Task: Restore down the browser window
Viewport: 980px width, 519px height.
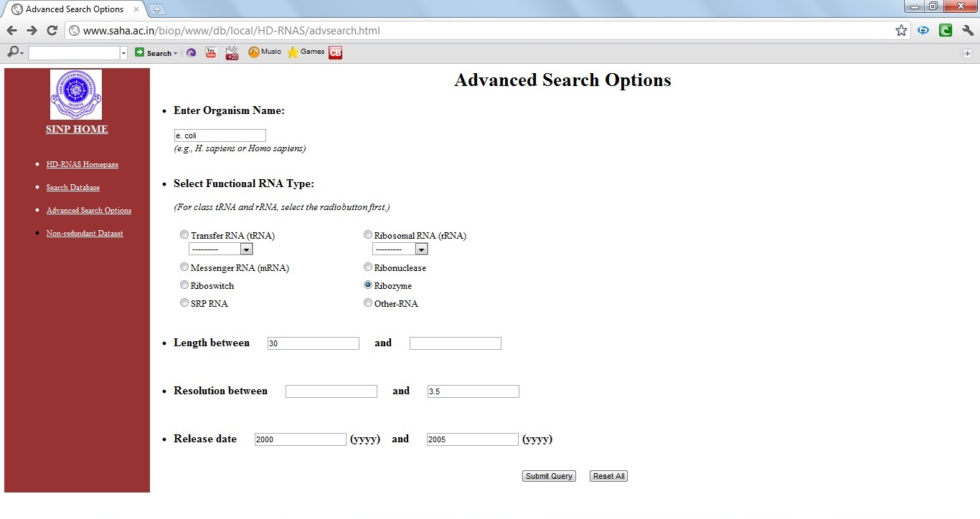Action: coord(933,6)
